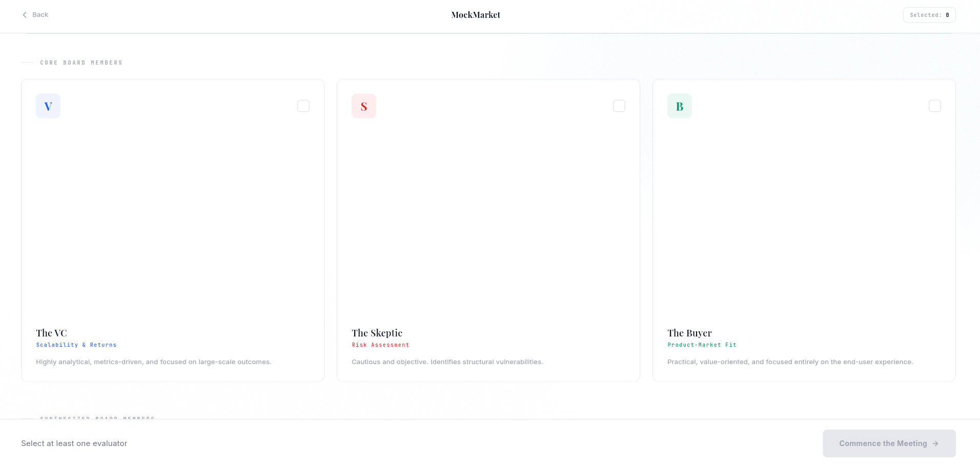Image resolution: width=980 pixels, height=465 pixels.
Task: Click the MockMarket title
Action: 476,15
